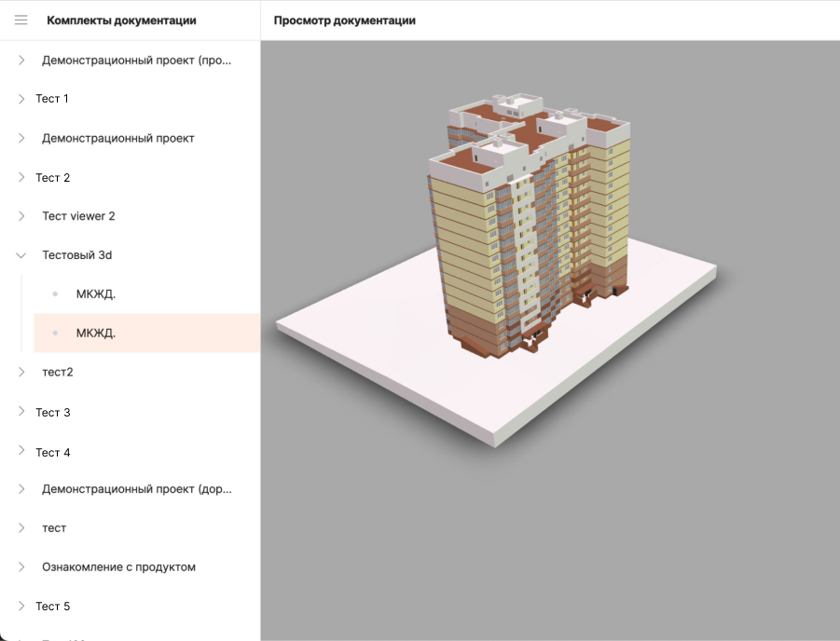Collapse the Тестовый 3d folder
The image size is (840, 641).
21,255
